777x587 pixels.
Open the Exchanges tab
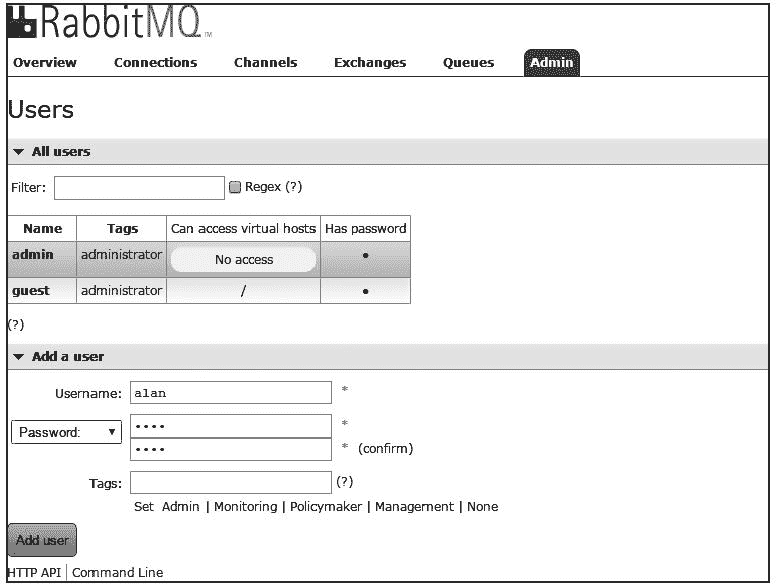click(x=370, y=63)
